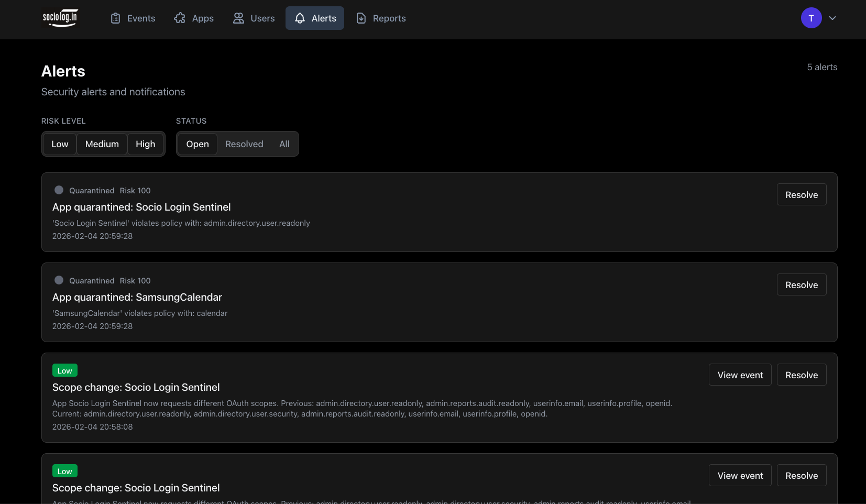
Task: Open the Events tab
Action: (x=133, y=18)
